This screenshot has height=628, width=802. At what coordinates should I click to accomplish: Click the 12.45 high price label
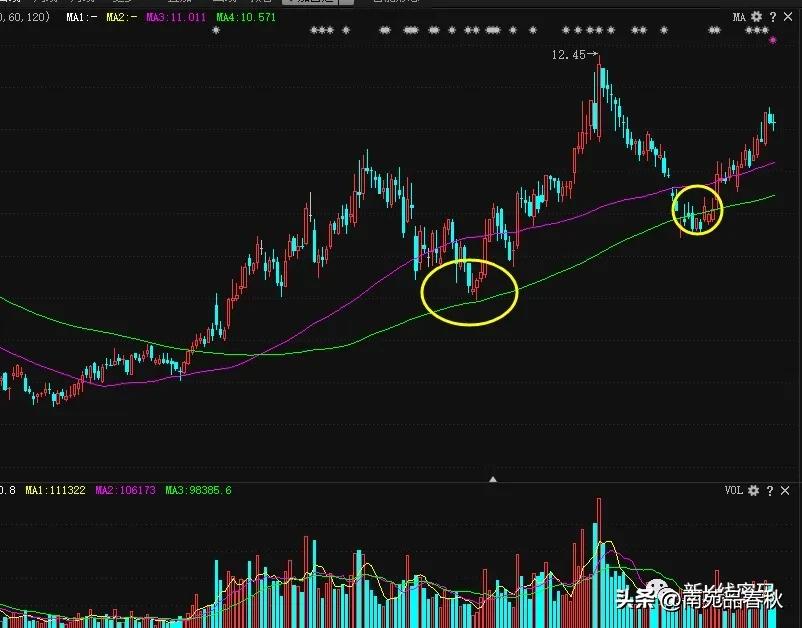(568, 55)
